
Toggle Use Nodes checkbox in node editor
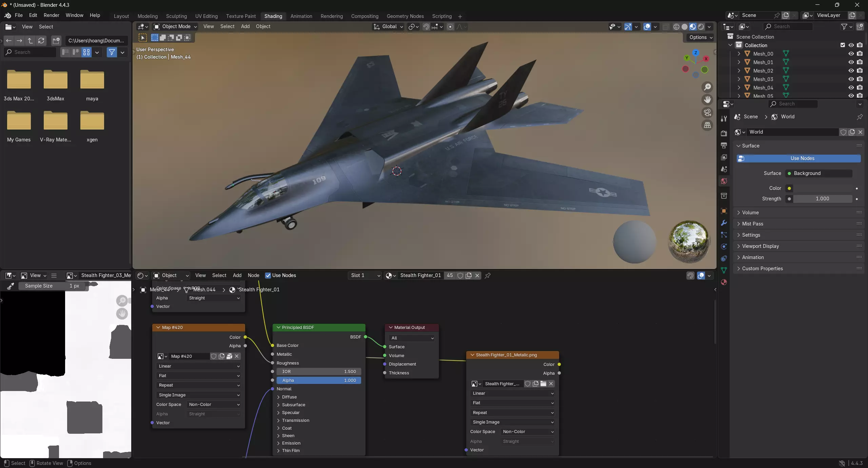(x=268, y=275)
